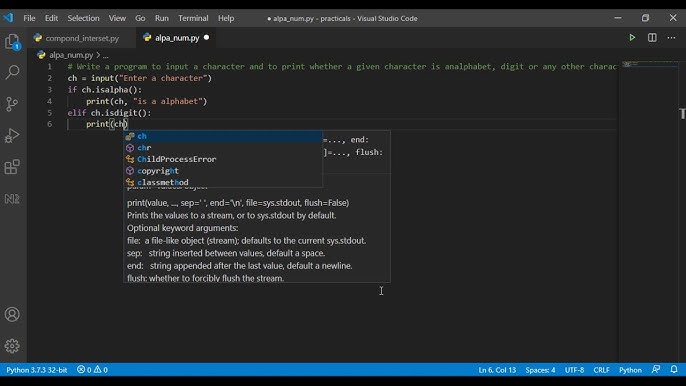Image resolution: width=686 pixels, height=386 pixels.
Task: Open editor More Actions ellipsis menu
Action: pyautogui.click(x=671, y=38)
